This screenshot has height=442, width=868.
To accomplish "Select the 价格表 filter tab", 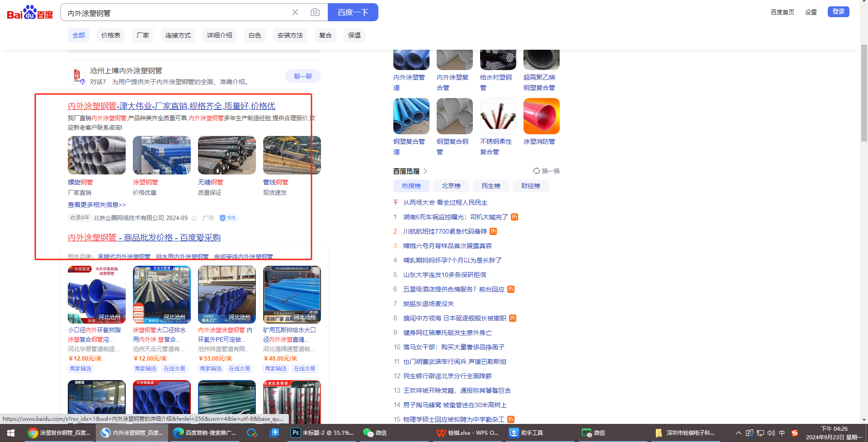I will click(111, 35).
